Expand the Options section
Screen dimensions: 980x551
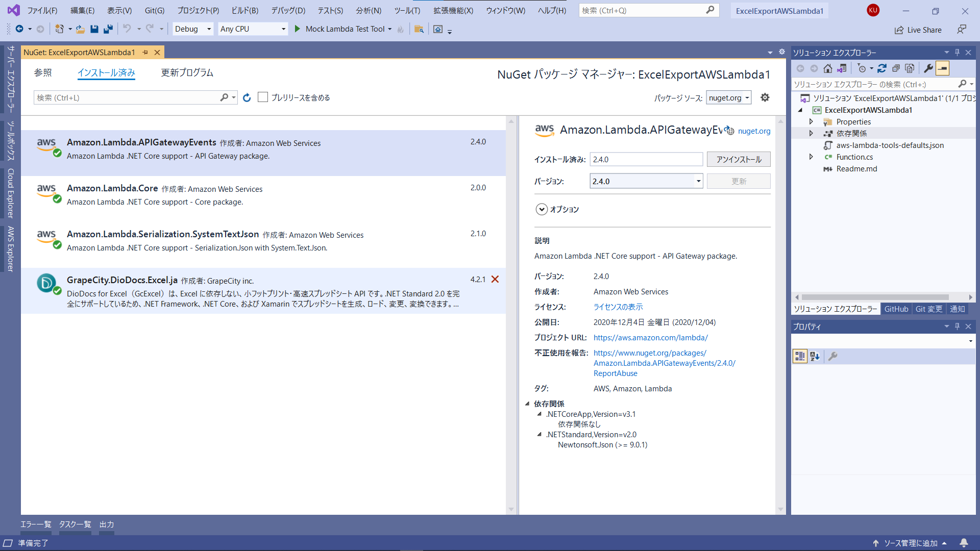pos(542,209)
